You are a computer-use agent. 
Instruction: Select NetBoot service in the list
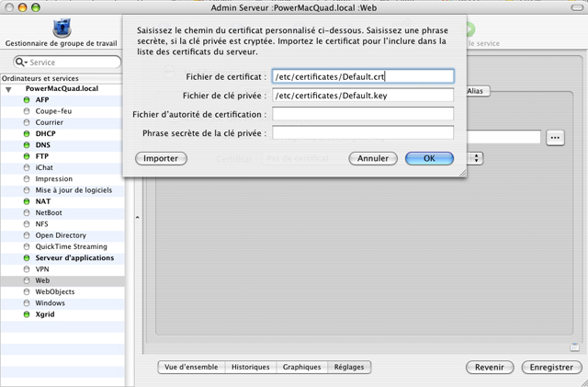tap(63, 213)
